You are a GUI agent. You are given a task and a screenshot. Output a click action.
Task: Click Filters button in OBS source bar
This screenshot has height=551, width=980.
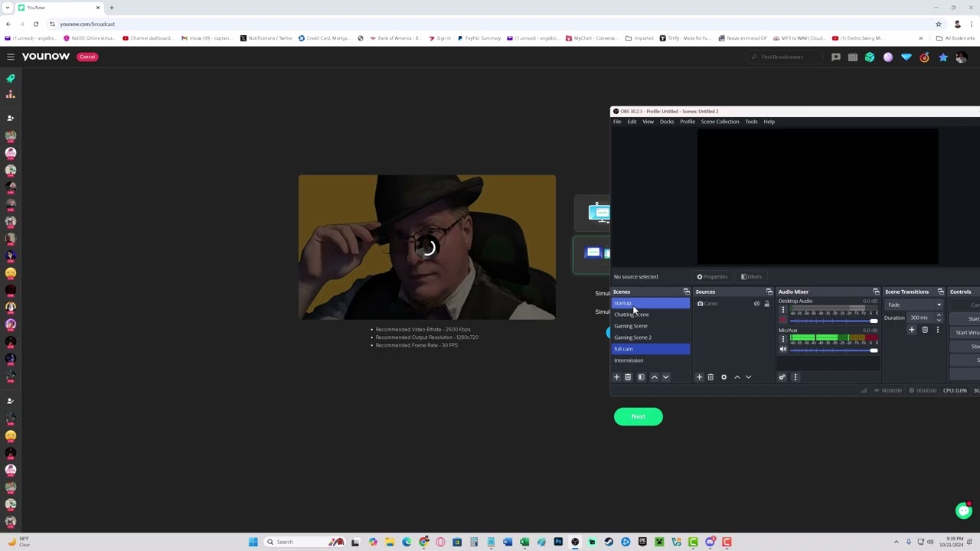(751, 277)
